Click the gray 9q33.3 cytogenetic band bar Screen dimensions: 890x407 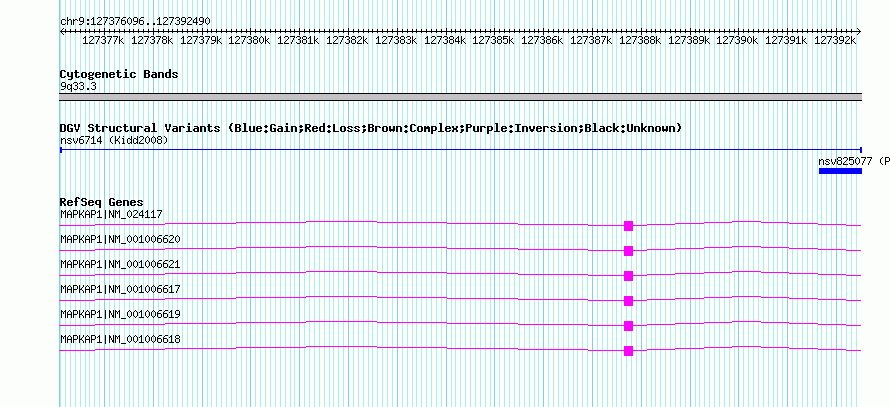460,97
